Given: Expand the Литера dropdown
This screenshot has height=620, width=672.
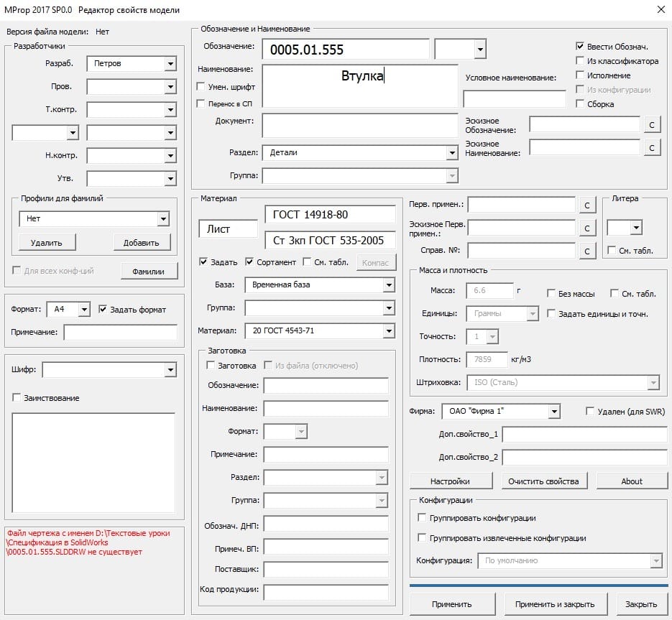Looking at the screenshot, I should tap(637, 228).
